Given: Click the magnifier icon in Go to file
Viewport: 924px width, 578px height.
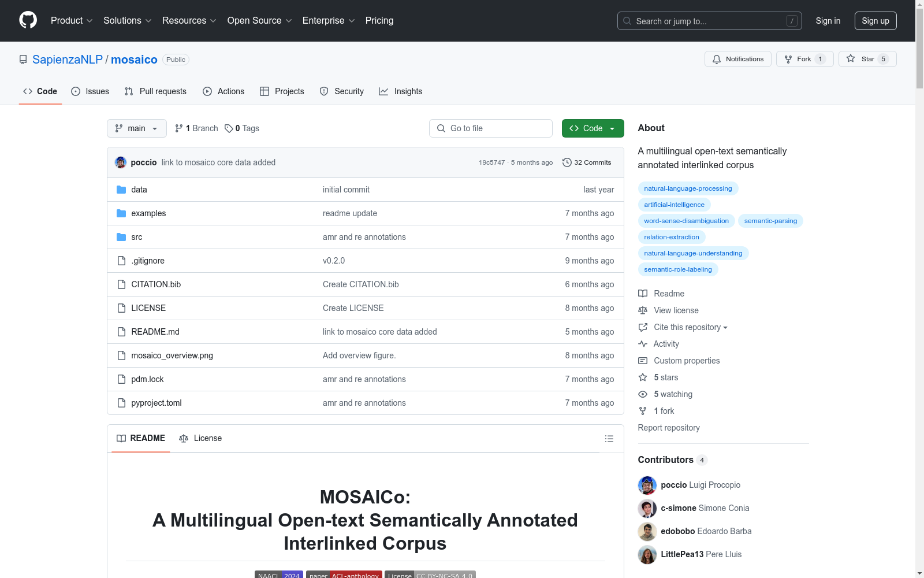Looking at the screenshot, I should [x=441, y=128].
